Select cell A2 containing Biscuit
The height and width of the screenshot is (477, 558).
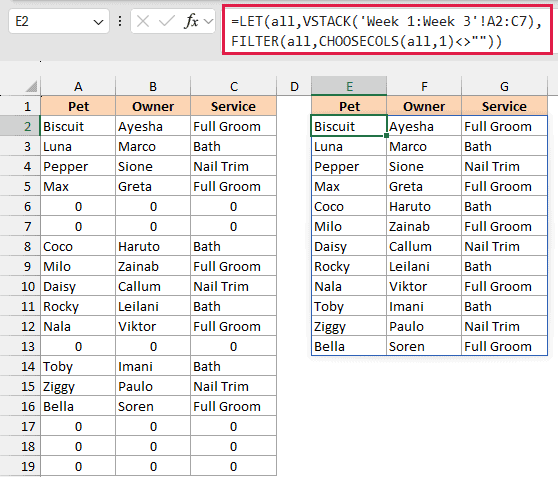78,126
